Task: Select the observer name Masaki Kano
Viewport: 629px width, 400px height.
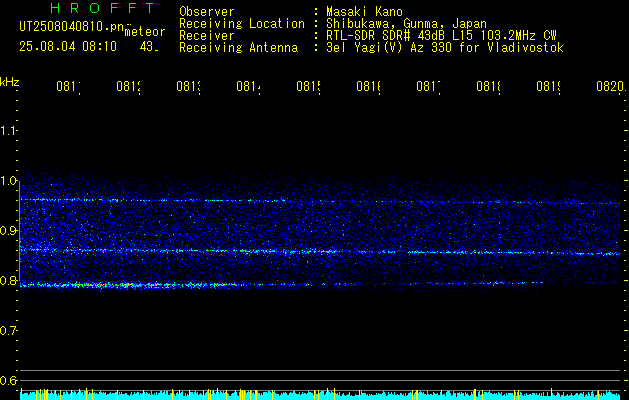Action: click(364, 11)
